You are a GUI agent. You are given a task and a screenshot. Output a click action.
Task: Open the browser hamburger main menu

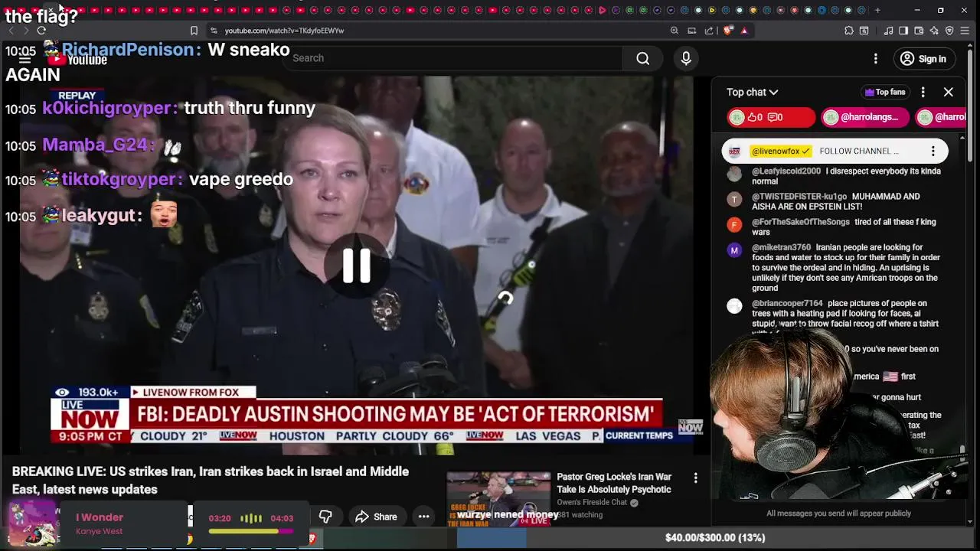pos(965,31)
